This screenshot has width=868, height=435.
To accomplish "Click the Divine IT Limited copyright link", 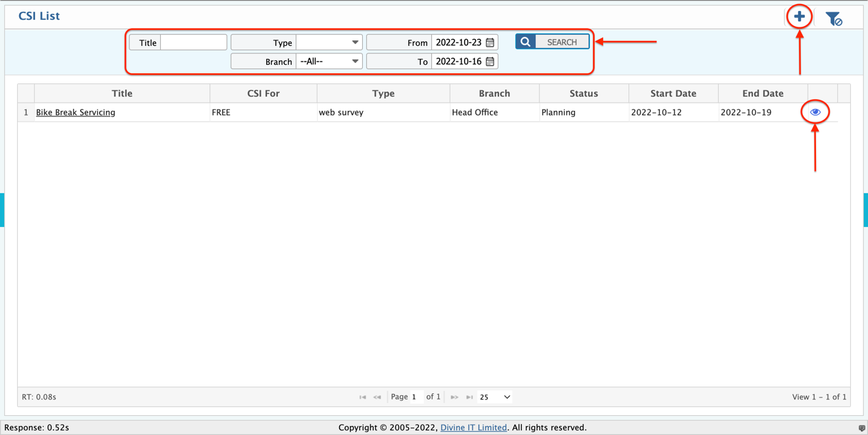I will point(474,427).
